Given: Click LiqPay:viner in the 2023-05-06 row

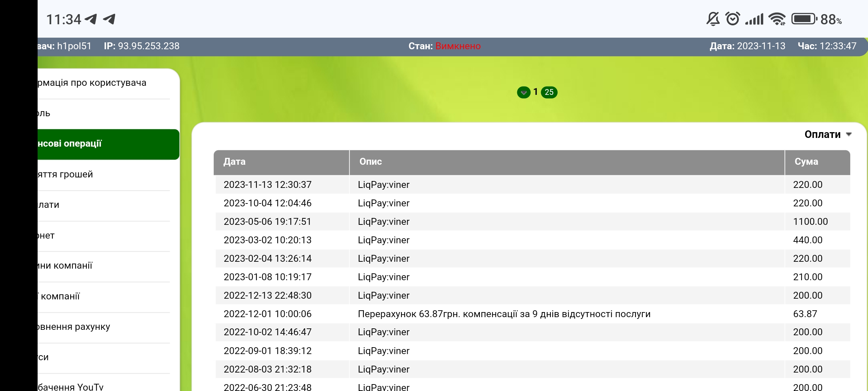Looking at the screenshot, I should (383, 222).
